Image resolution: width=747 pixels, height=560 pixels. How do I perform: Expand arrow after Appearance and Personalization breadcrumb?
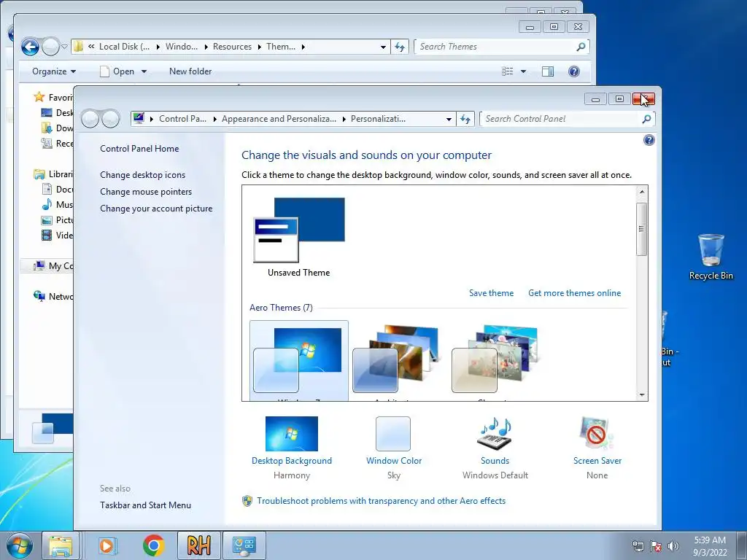pos(344,119)
